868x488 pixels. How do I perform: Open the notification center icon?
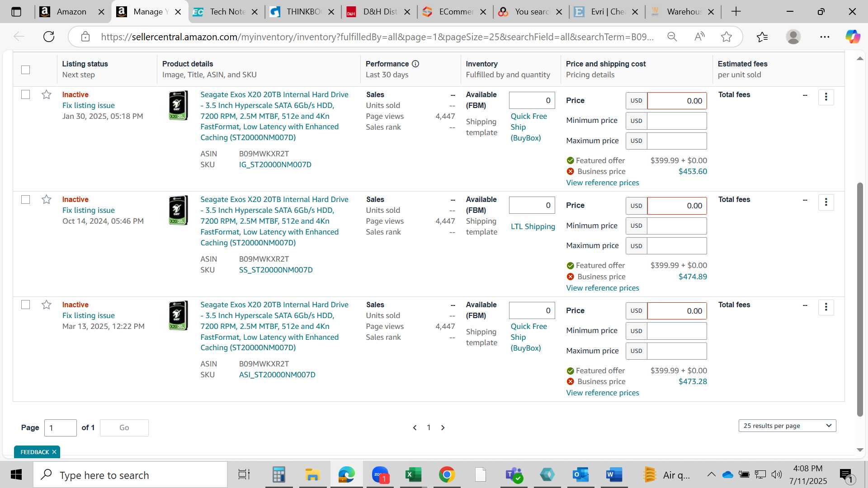pyautogui.click(x=846, y=475)
